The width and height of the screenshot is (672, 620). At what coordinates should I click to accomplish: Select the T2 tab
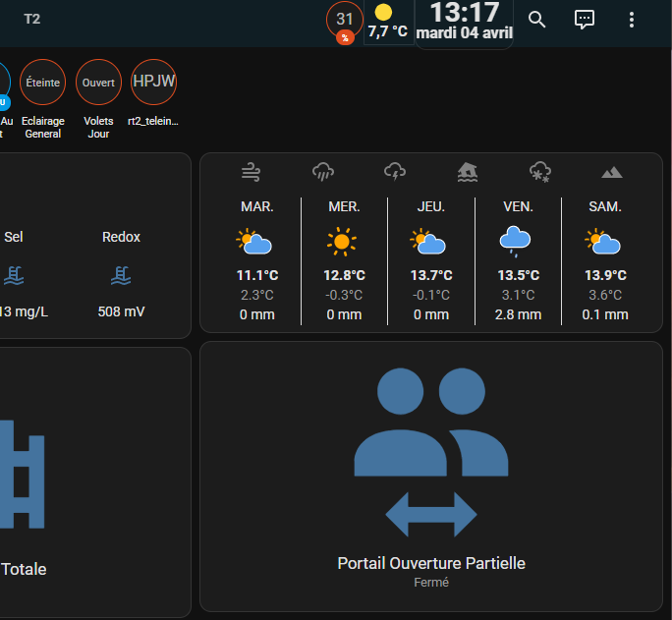pos(32,19)
